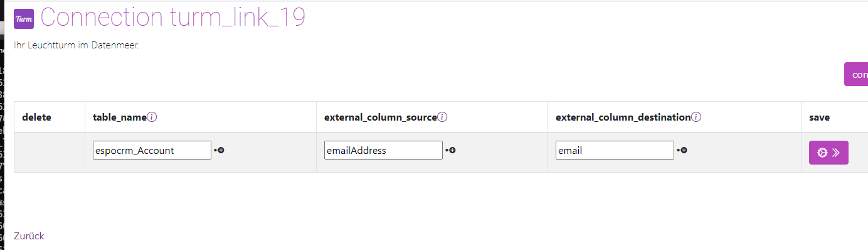Select the table_name column header

tap(120, 117)
